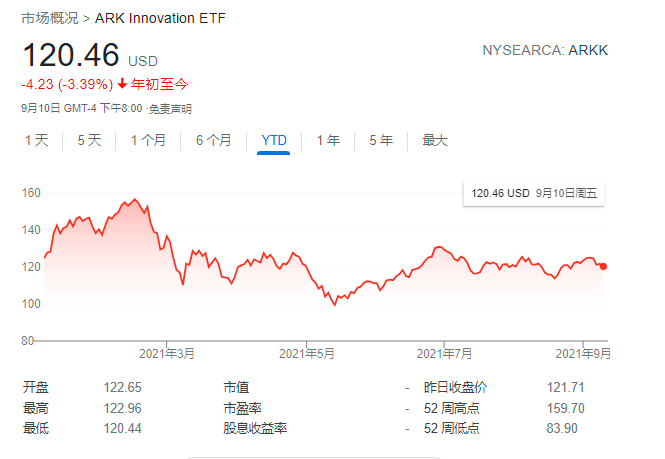
Task: Select the 5天 time range tab
Action: tap(89, 141)
